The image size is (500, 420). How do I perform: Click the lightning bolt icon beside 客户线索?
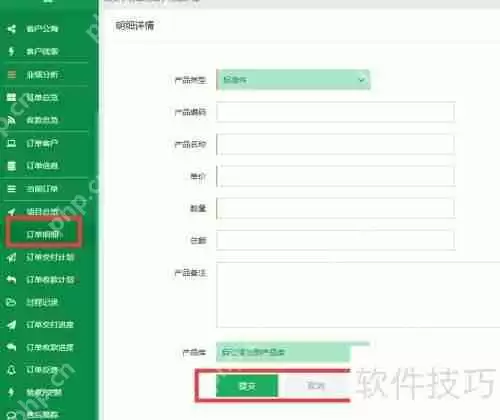coord(12,51)
